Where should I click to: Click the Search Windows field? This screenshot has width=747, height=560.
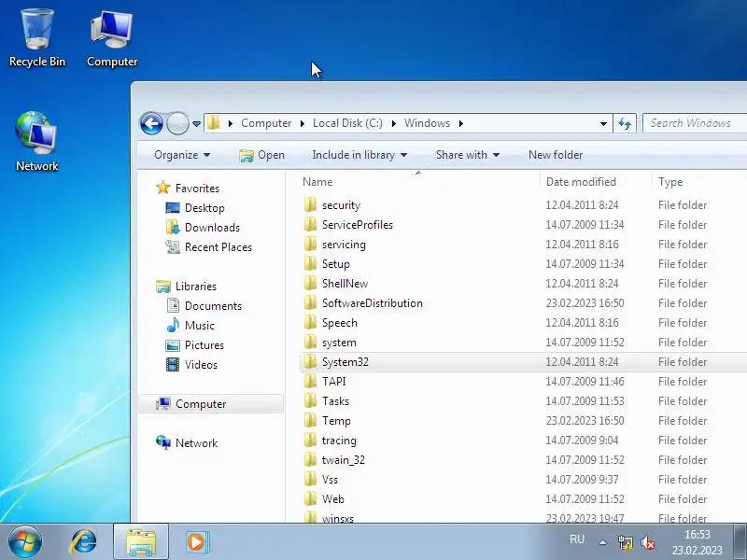[695, 123]
